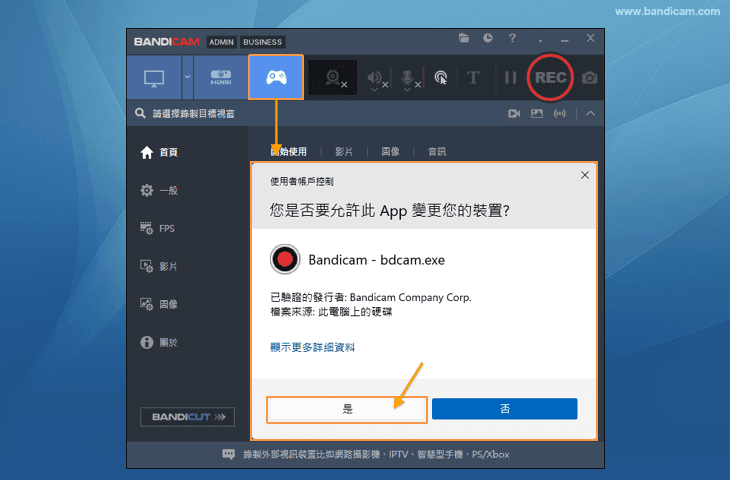Start recording with REC button
Screen dimensions: 730x480
point(550,77)
